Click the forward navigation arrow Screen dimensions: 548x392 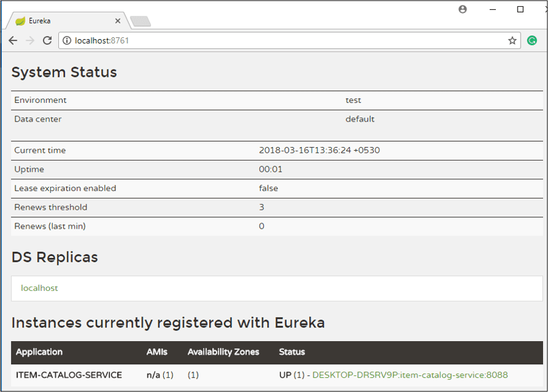[30, 40]
